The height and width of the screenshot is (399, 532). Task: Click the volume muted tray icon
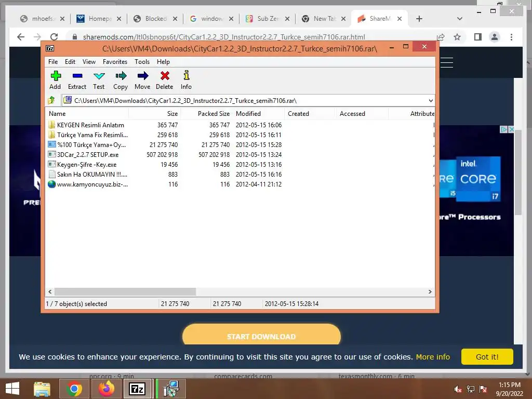[458, 389]
